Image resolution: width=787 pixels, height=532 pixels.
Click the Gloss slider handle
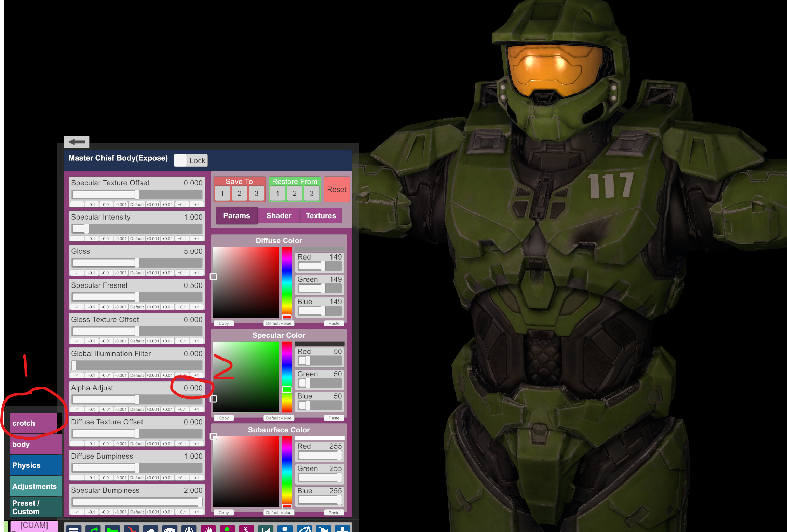tap(137, 263)
